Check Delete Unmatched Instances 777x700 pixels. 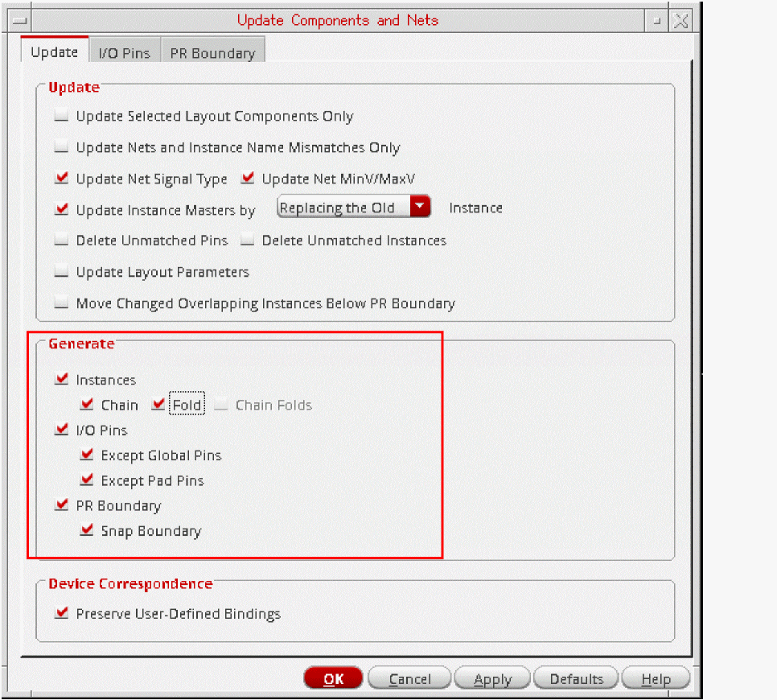pyautogui.click(x=247, y=240)
